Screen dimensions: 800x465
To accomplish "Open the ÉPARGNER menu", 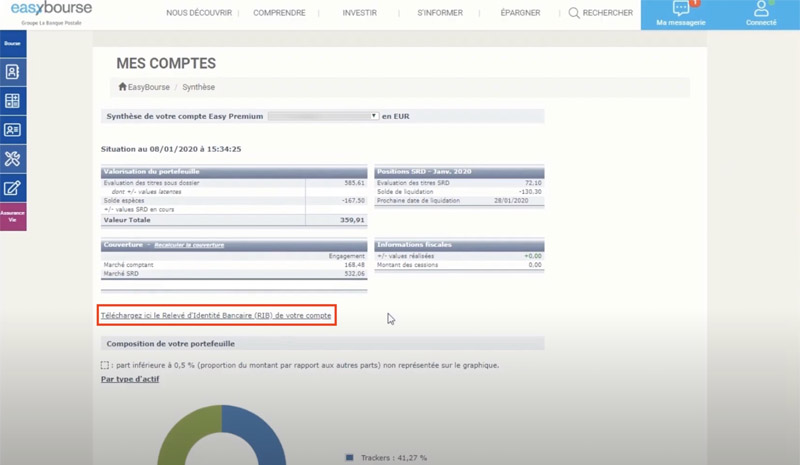I will (520, 13).
